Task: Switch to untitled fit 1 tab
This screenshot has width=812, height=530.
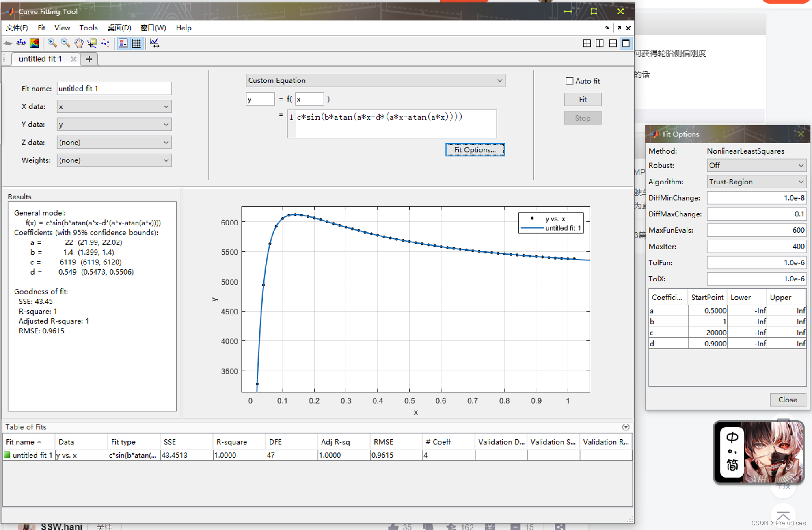Action: coord(40,59)
